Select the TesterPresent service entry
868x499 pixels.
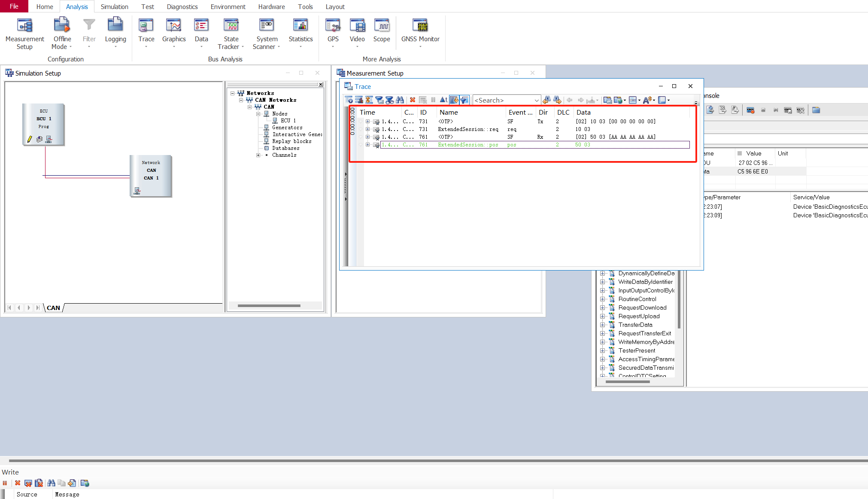pos(637,351)
